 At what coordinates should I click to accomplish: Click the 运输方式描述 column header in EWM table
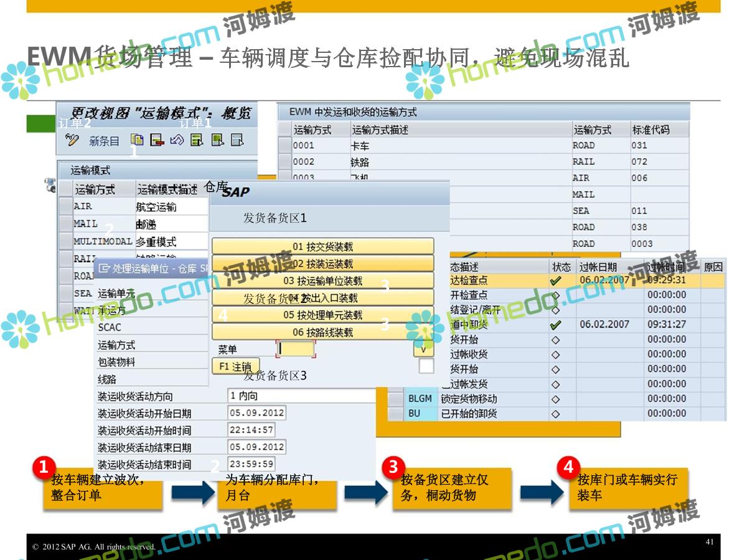tap(460, 129)
